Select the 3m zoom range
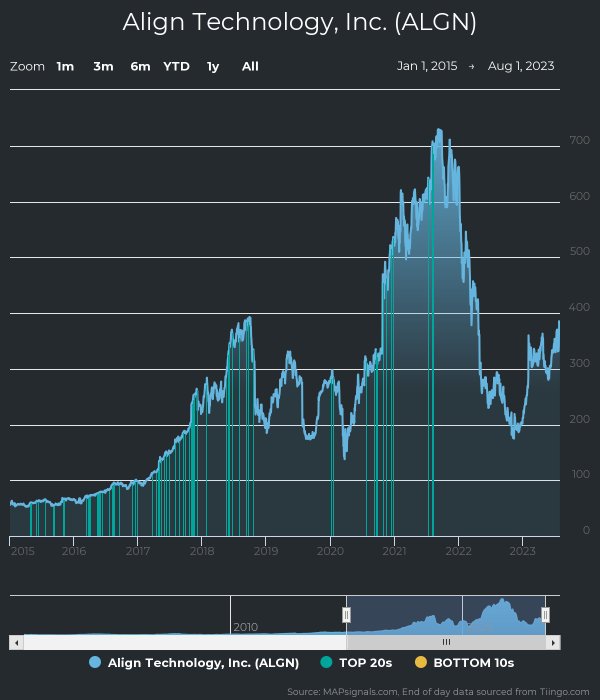Image resolution: width=600 pixels, height=700 pixels. (103, 66)
